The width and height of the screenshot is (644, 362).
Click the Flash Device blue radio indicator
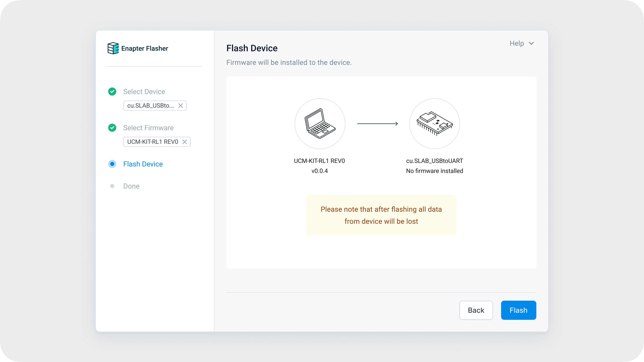coord(112,164)
